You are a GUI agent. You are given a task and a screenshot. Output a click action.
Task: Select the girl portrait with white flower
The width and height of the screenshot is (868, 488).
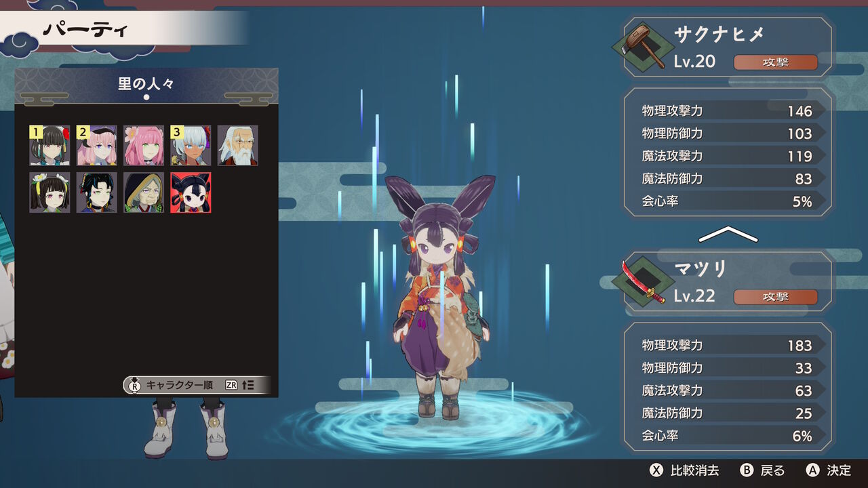coord(50,192)
